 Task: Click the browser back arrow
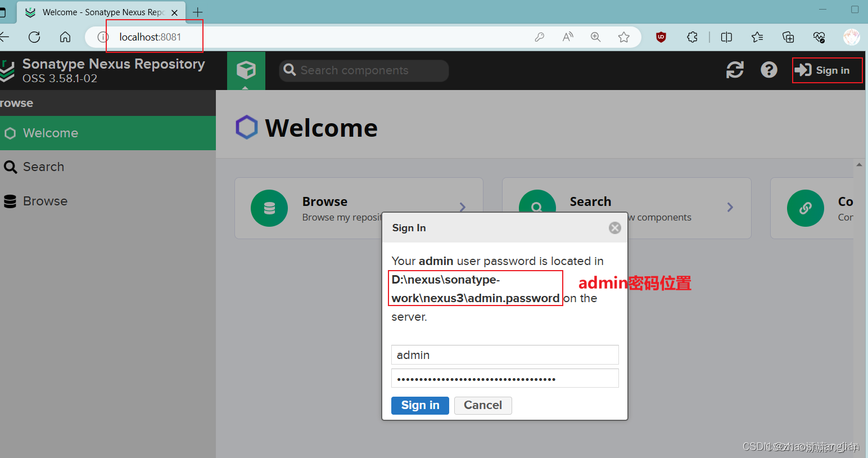point(4,37)
